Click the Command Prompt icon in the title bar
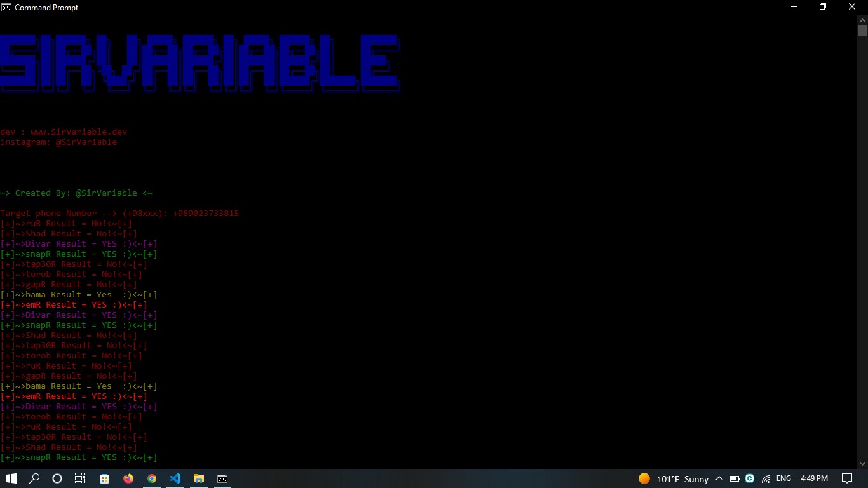 6,7
